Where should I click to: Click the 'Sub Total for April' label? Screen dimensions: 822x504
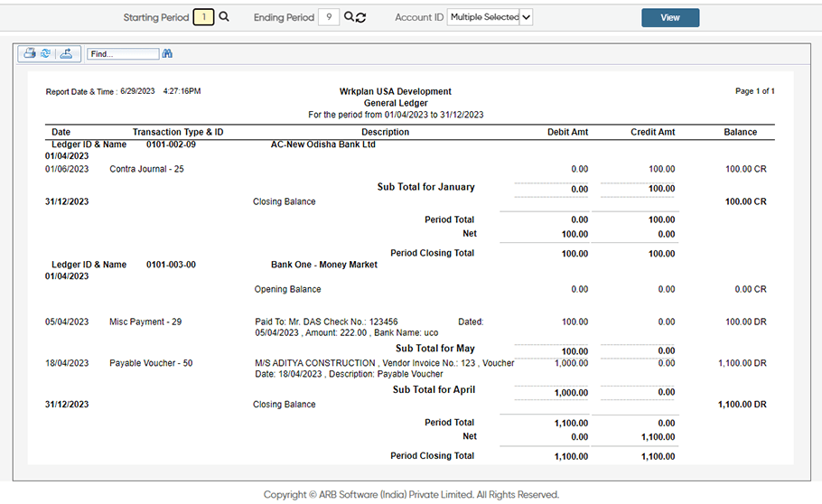pos(434,389)
